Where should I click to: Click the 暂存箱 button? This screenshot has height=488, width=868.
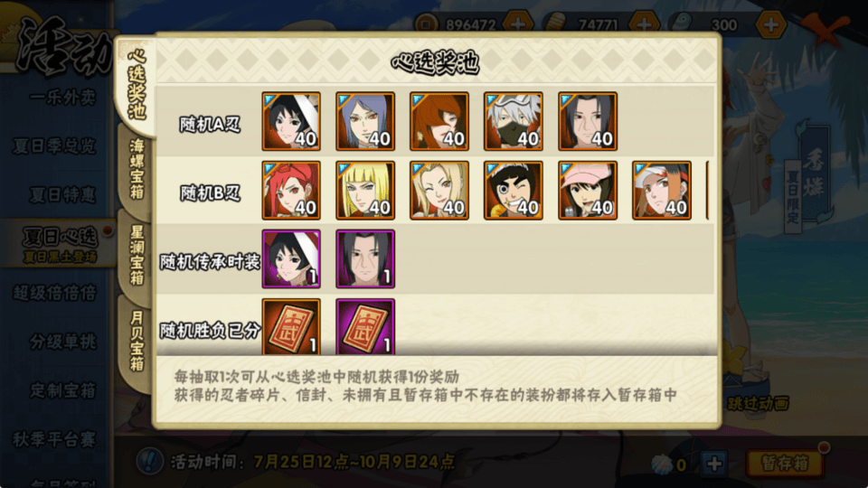pos(785,463)
